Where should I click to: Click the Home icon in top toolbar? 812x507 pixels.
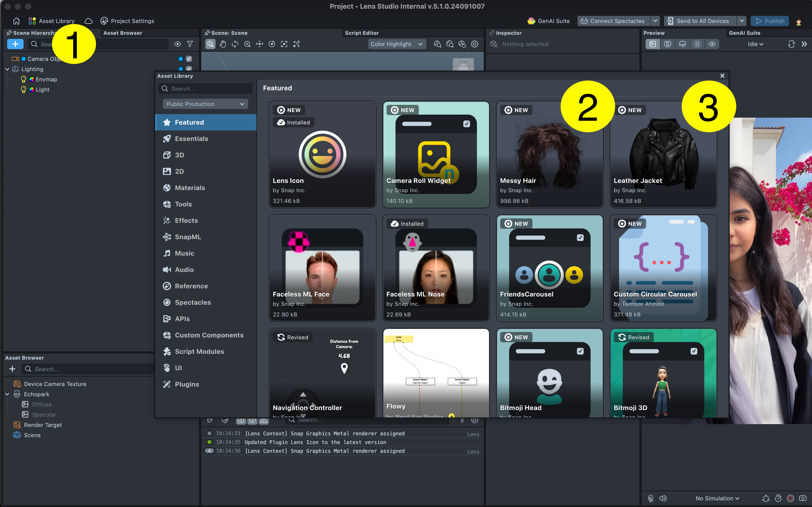click(16, 21)
